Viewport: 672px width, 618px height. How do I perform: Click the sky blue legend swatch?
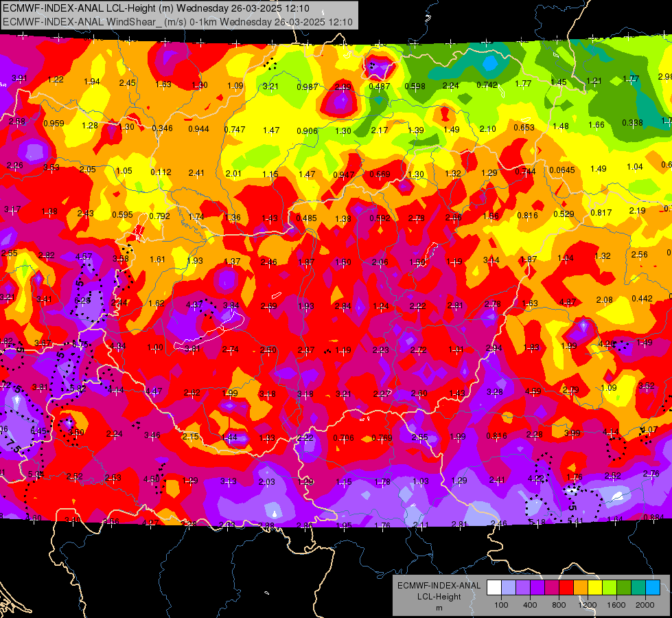point(653,588)
